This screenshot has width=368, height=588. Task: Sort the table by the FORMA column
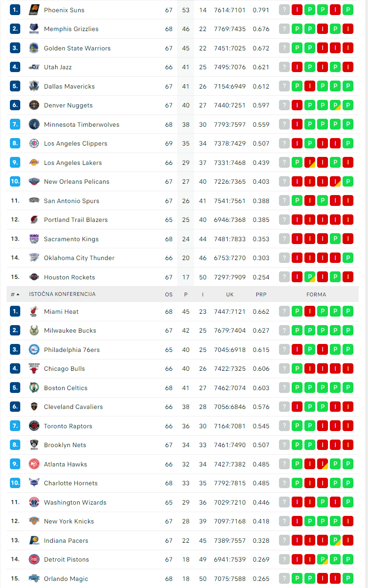click(316, 294)
